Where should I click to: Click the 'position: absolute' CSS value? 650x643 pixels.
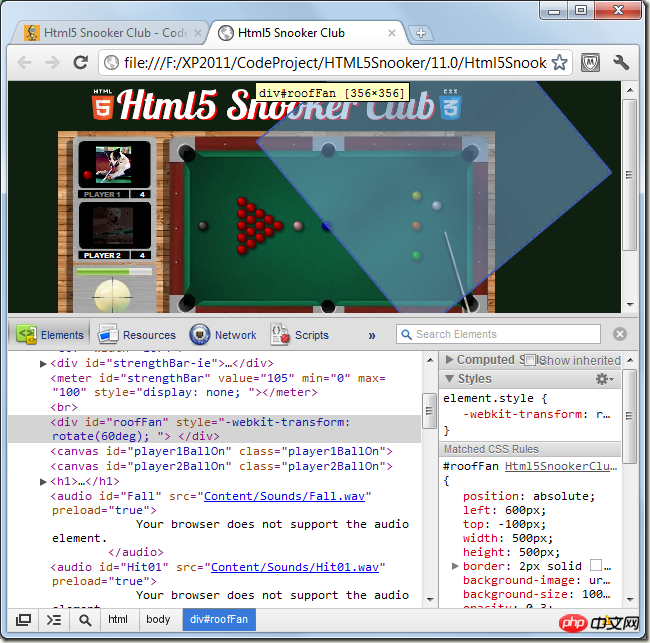tap(564, 496)
